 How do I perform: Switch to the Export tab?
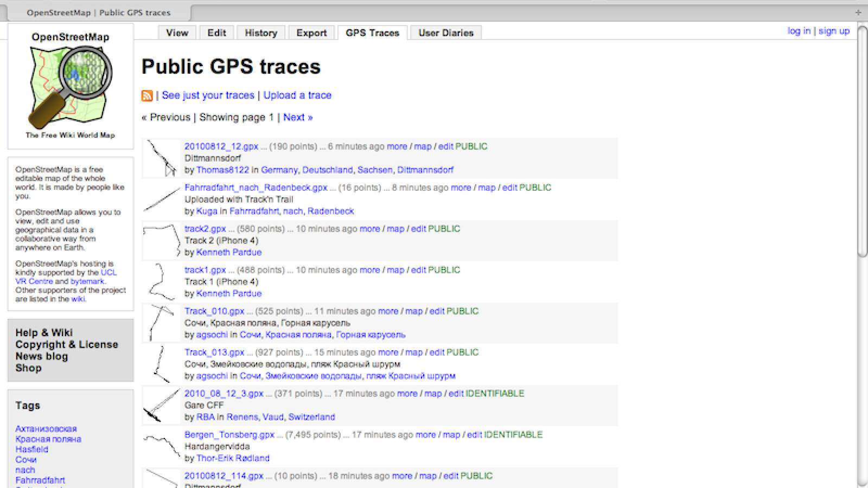click(311, 33)
